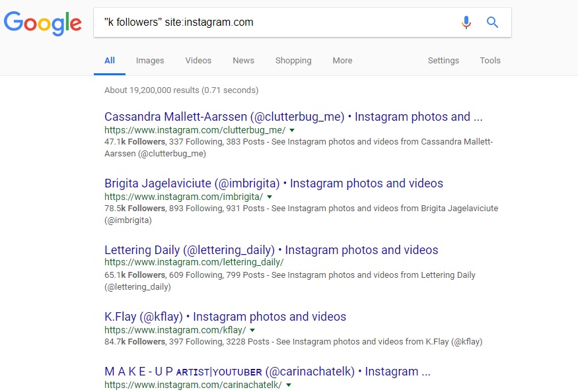Click the "About 19,200,000 results" text

tap(182, 90)
